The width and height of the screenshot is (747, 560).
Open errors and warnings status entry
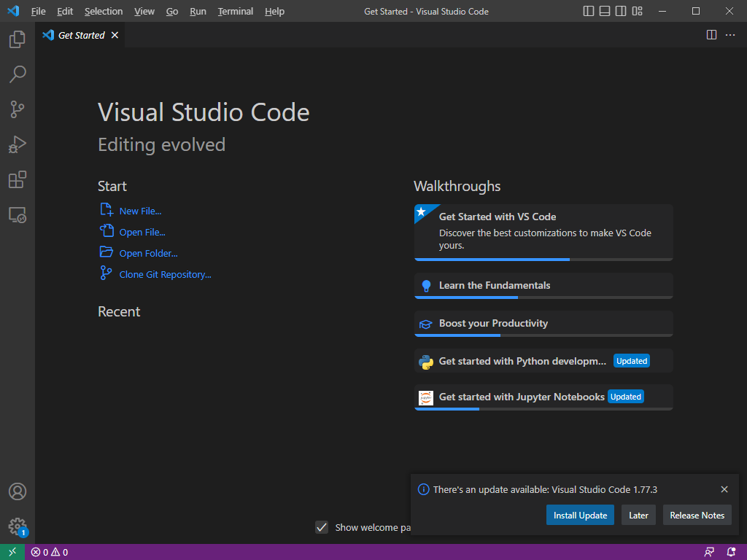[x=50, y=553]
